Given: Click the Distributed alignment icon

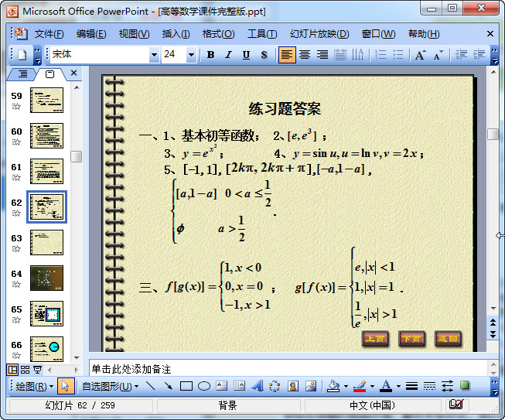Looking at the screenshot, I should pyautogui.click(x=340, y=55).
